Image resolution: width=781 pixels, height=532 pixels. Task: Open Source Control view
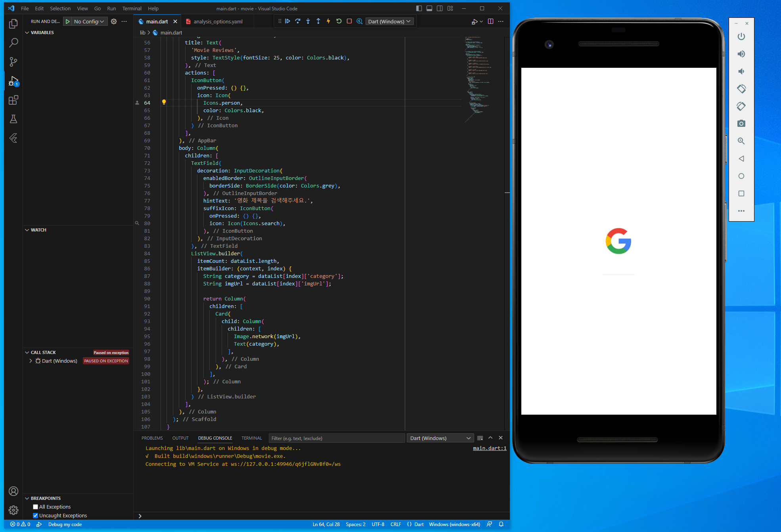point(13,62)
